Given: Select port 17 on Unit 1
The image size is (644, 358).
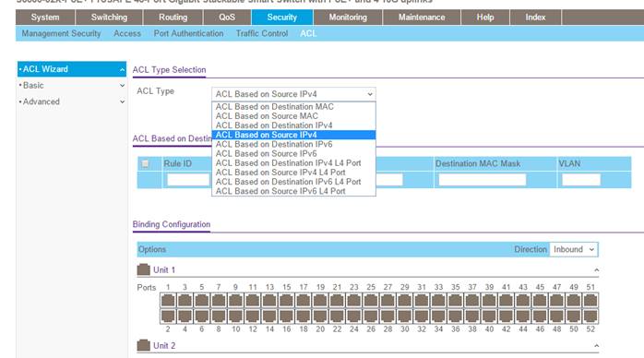Looking at the screenshot, I should [x=304, y=301].
